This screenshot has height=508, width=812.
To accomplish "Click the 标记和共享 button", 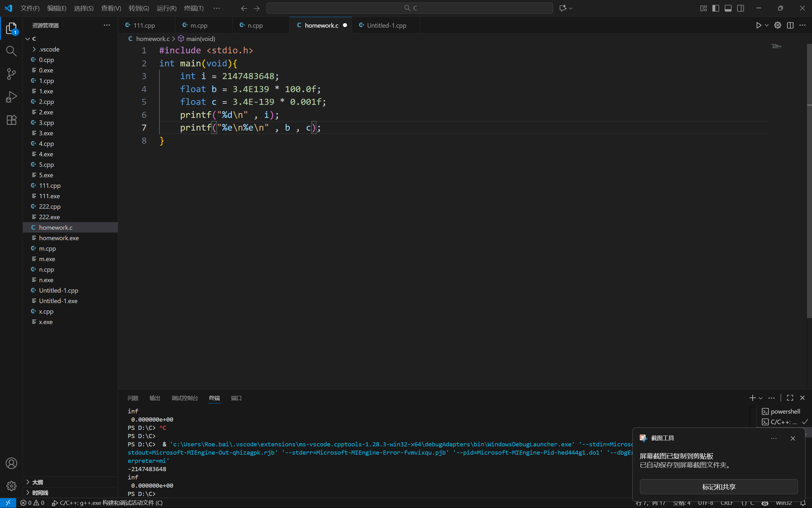I will [x=719, y=487].
